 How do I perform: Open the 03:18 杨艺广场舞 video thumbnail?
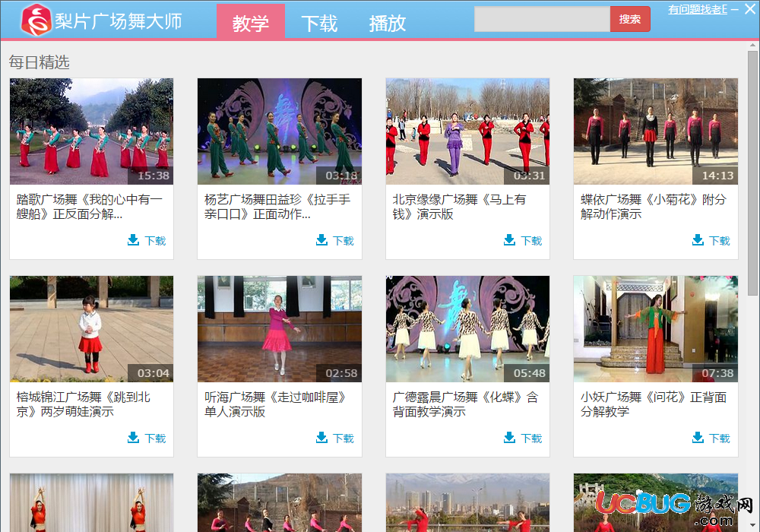pyautogui.click(x=279, y=131)
